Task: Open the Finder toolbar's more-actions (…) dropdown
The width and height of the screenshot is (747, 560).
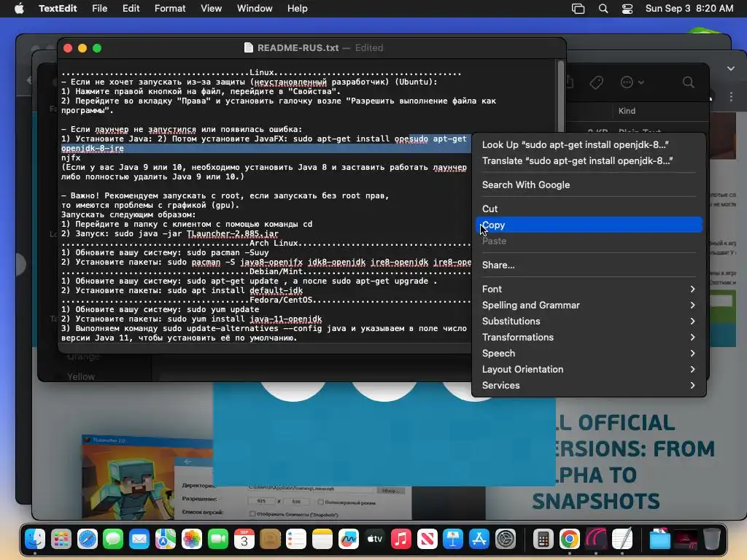Action: pos(632,82)
